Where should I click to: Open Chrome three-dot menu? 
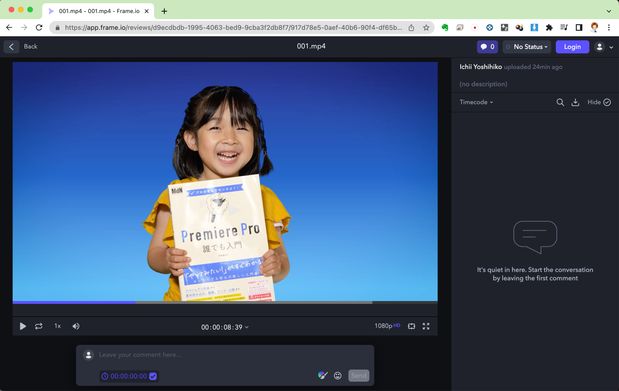pyautogui.click(x=609, y=27)
